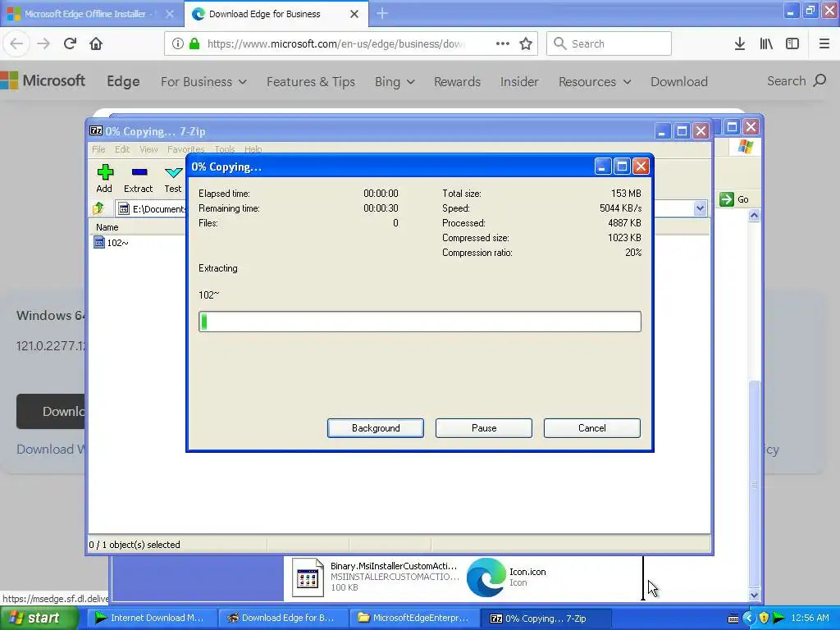The height and width of the screenshot is (630, 840).
Task: Open the Favorites menu in 7-Zip
Action: [185, 149]
